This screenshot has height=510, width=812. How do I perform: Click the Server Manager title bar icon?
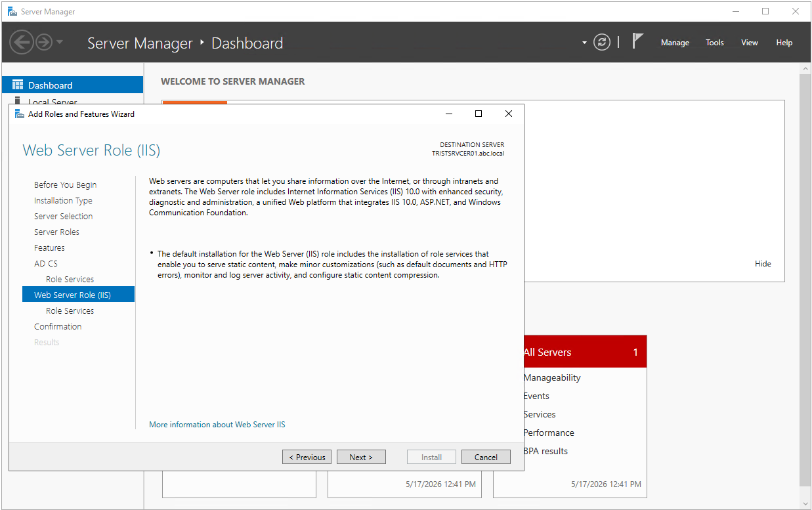(12, 11)
